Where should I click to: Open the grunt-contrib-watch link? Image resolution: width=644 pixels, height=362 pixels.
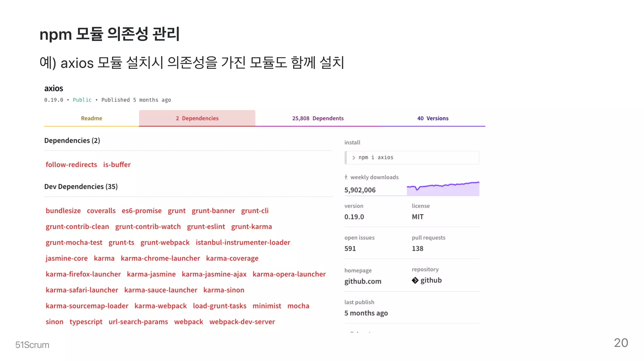[148, 227]
